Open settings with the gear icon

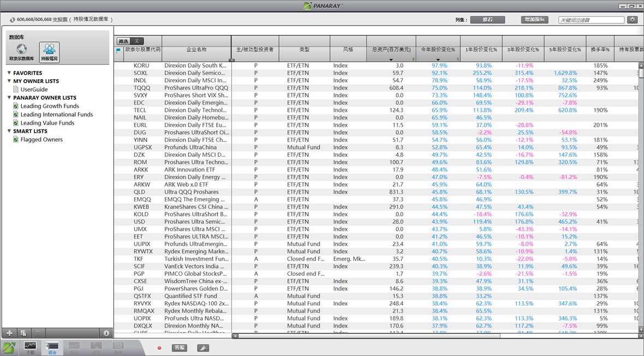pyautogui.click(x=632, y=20)
